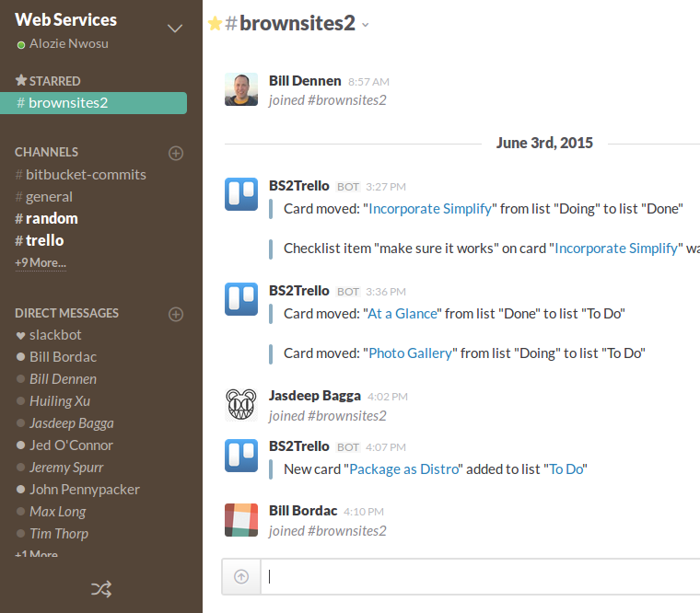The width and height of the screenshot is (700, 613).
Task: Open the "Package as Distro" card link
Action: [404, 469]
